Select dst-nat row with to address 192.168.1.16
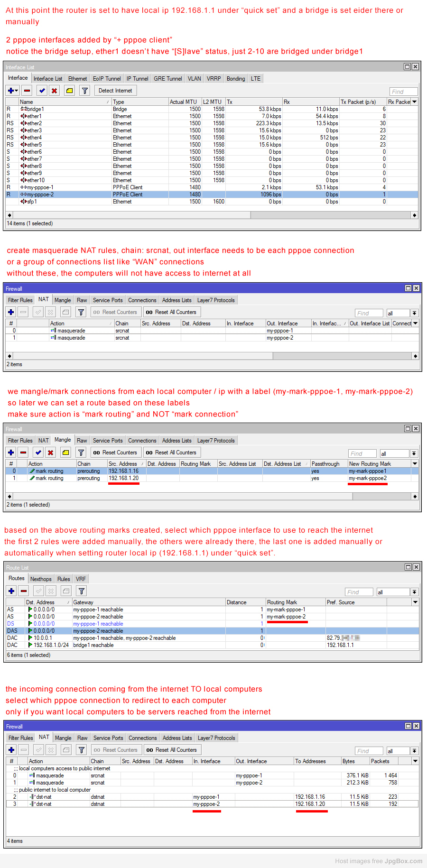The image size is (427, 868). [213, 797]
